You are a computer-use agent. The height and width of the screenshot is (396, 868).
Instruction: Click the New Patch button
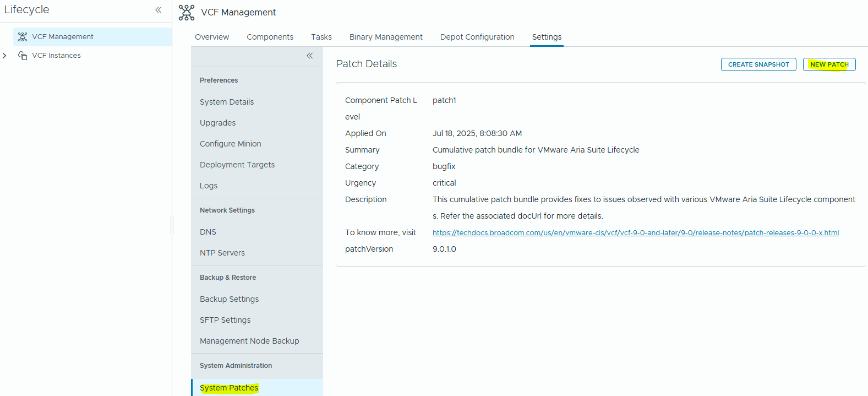(x=829, y=64)
